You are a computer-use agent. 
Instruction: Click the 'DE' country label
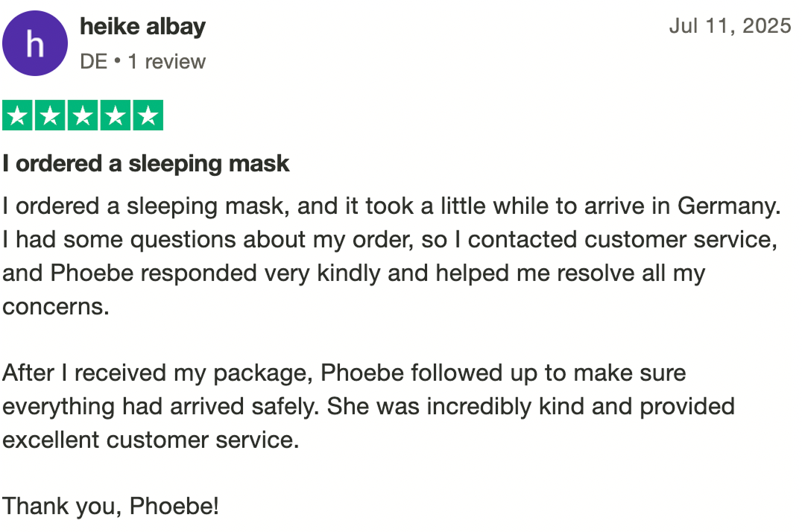[94, 62]
